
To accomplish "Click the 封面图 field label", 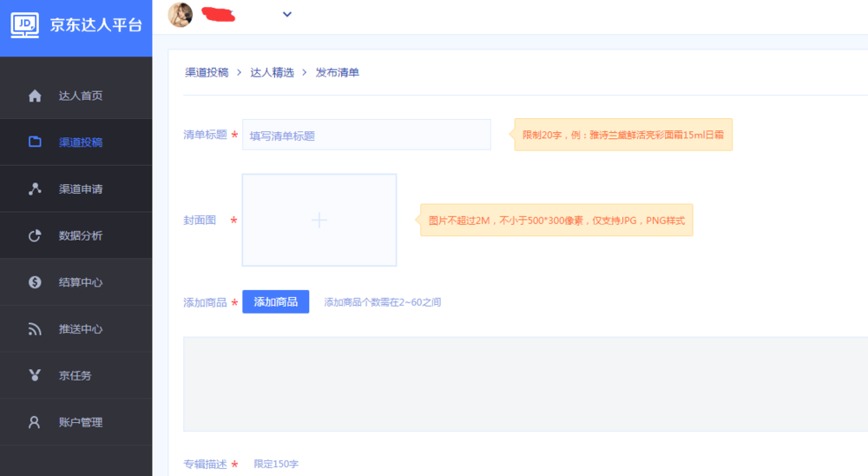I will [x=200, y=221].
